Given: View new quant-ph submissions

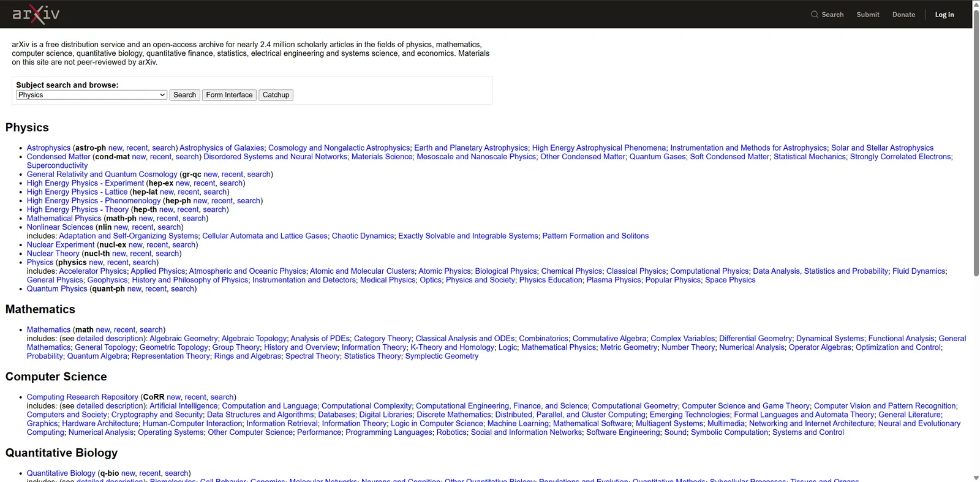Looking at the screenshot, I should tap(134, 289).
